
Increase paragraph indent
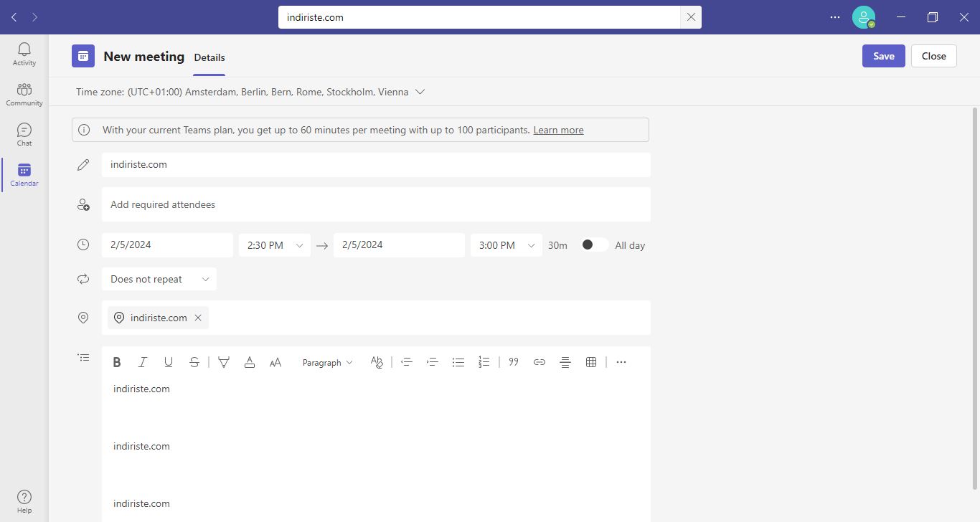433,362
